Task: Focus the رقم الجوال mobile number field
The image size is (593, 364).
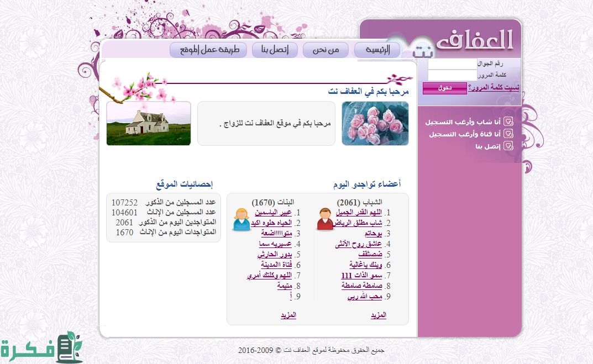Action: click(x=452, y=64)
